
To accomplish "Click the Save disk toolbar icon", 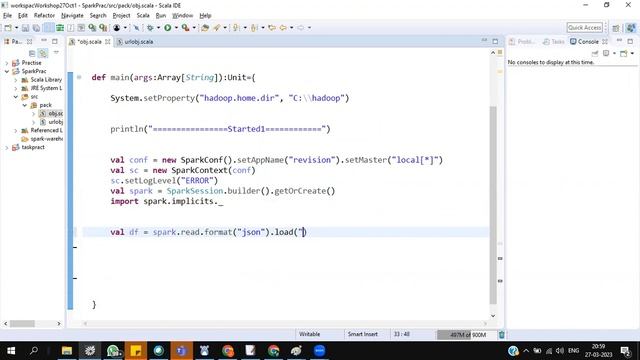I will (25, 28).
